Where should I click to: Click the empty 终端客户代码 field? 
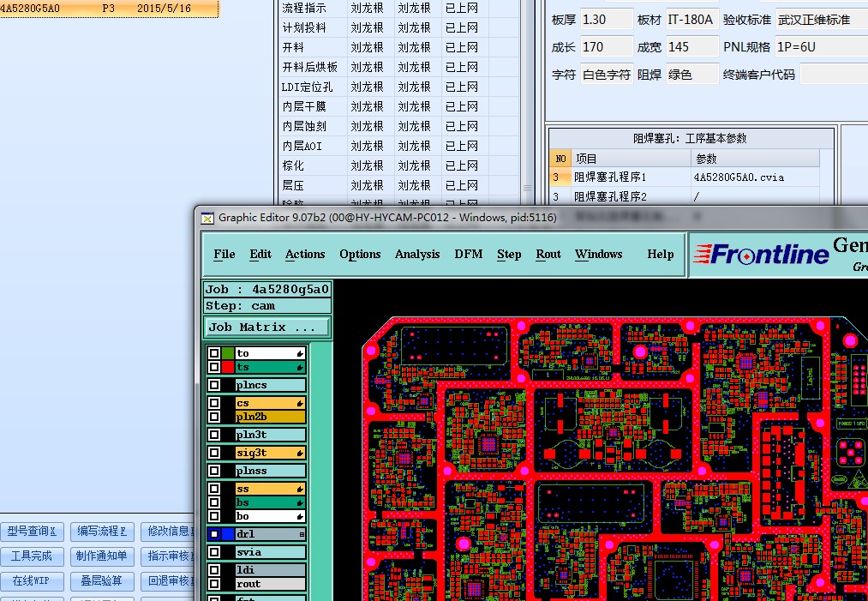pos(835,75)
